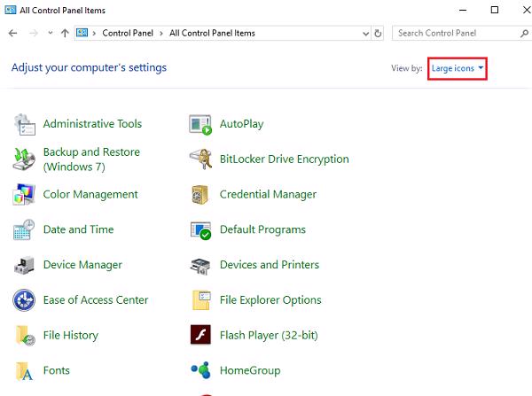
Task: Open the Devices and Printers link
Action: [x=270, y=265]
